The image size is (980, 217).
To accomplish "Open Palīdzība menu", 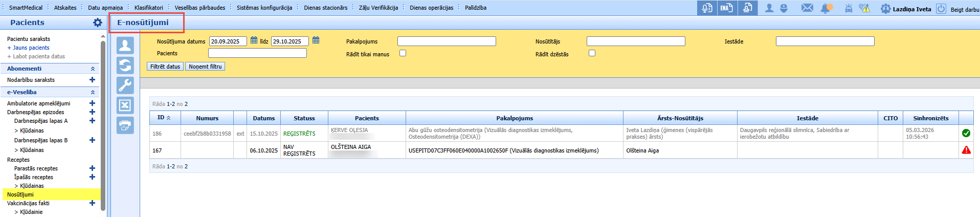I will coord(476,8).
